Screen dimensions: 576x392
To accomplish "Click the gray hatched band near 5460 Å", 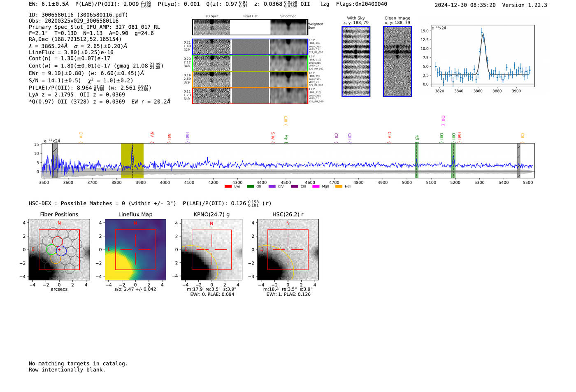I will [x=518, y=160].
